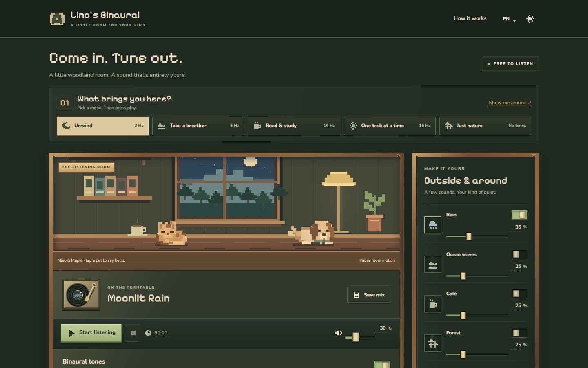The width and height of the screenshot is (588, 368).
Task: Click the Lino's Binaural pixel logo icon
Action: [57, 19]
